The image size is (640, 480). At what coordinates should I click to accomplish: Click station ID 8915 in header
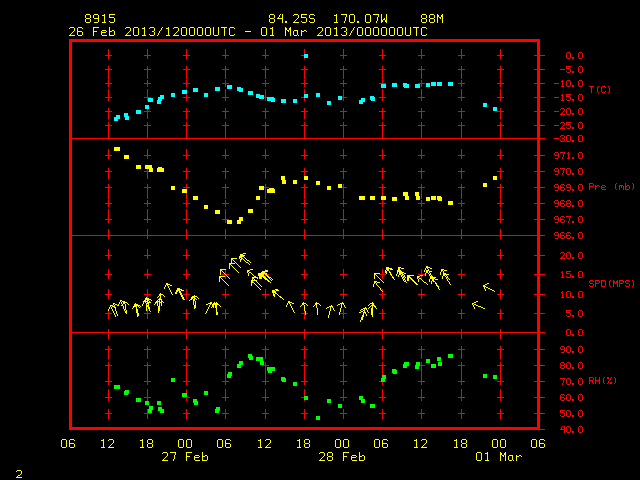point(100,19)
